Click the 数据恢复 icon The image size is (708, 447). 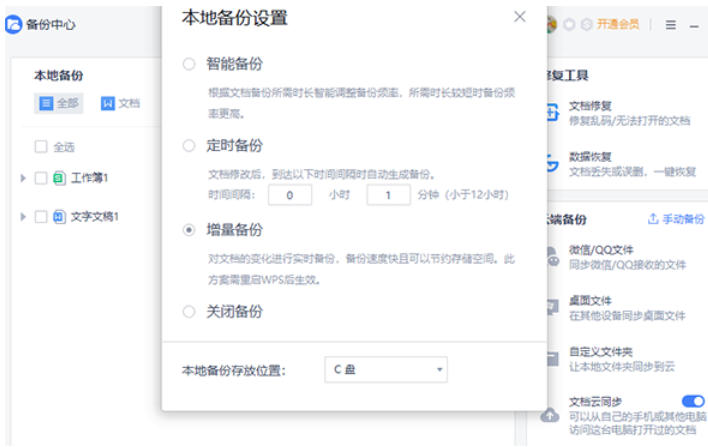tap(553, 163)
